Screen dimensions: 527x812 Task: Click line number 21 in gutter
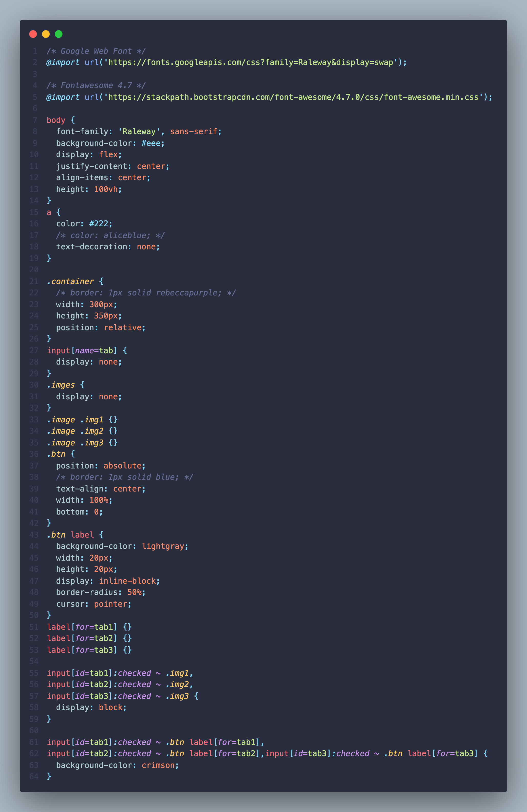click(x=34, y=282)
